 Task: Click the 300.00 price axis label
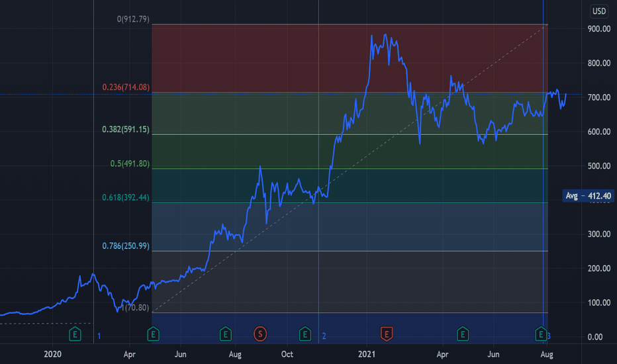pyautogui.click(x=599, y=234)
